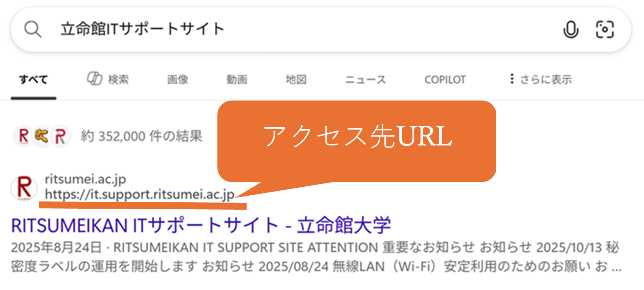Screen dimensions: 644x290
Task: Click the magnifying glass search icon
Action: coord(33,29)
